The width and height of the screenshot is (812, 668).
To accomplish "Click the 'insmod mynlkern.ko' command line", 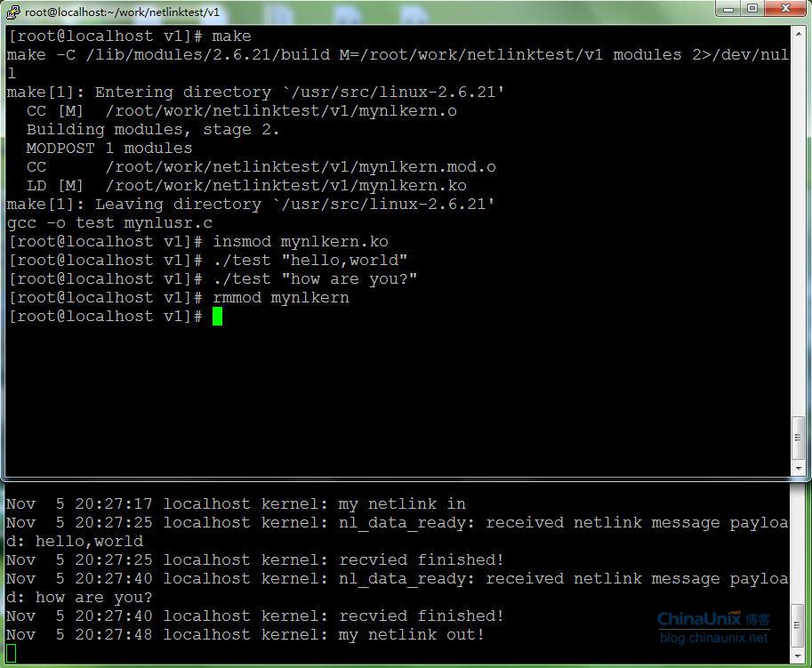I will pos(198,241).
